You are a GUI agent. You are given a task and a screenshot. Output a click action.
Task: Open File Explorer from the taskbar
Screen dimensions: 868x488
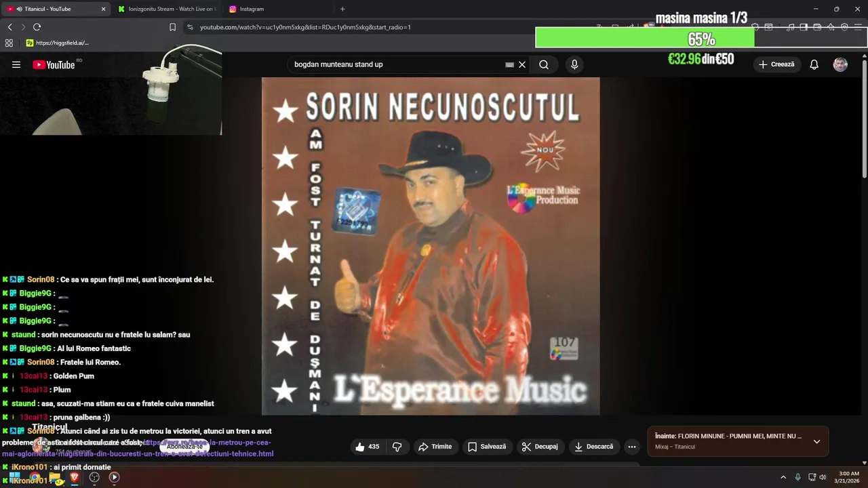tap(55, 477)
